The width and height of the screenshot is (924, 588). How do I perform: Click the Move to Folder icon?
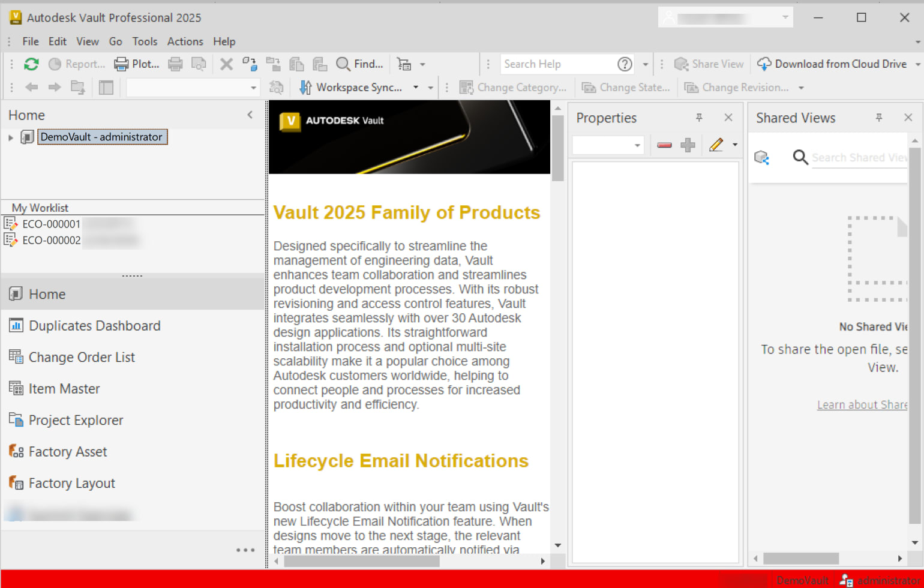273,64
